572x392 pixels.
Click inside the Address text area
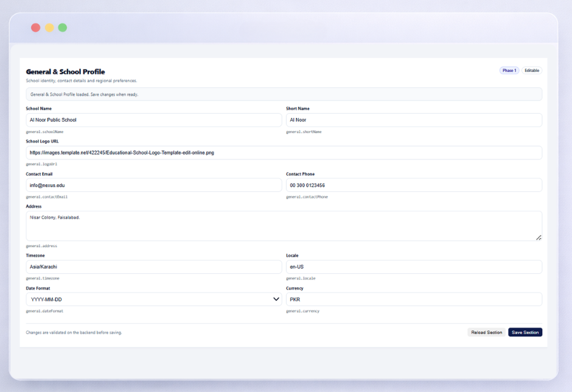pos(284,226)
